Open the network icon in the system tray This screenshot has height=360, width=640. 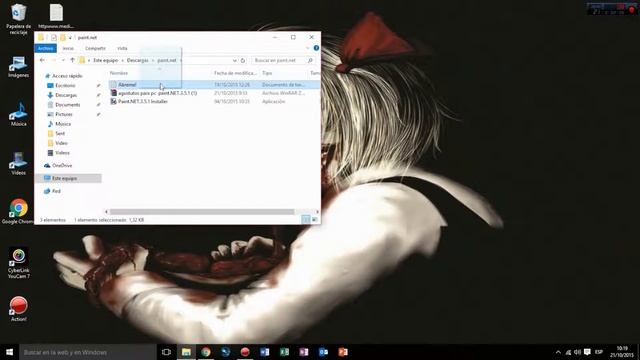[568, 352]
